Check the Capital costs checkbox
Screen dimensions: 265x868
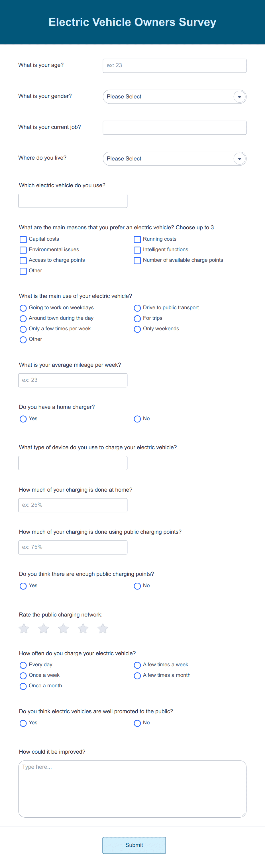coord(23,240)
